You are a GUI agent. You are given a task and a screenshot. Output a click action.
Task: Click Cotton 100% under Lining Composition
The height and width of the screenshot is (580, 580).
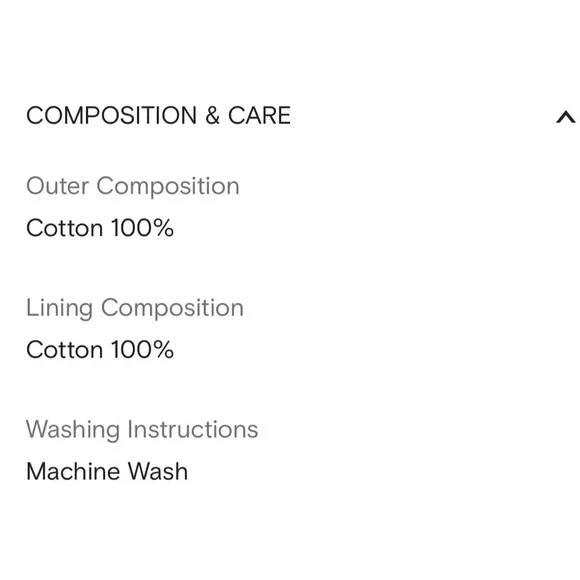click(x=100, y=350)
